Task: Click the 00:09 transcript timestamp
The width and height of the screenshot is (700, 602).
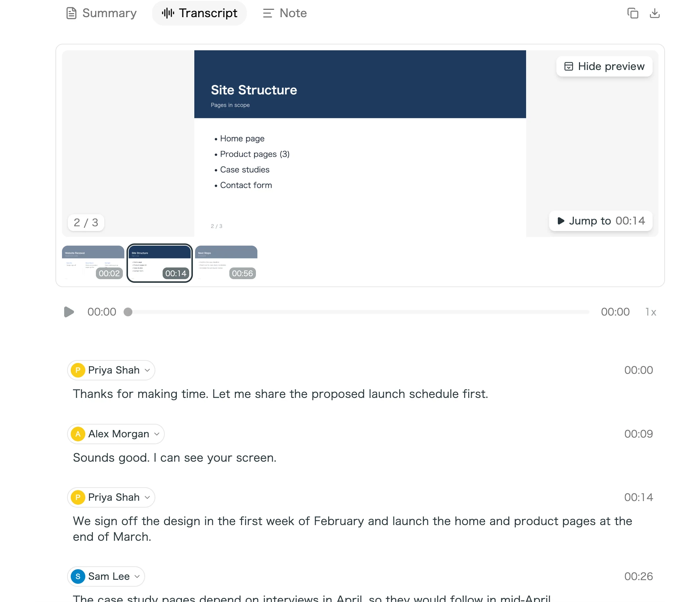Action: (x=638, y=434)
